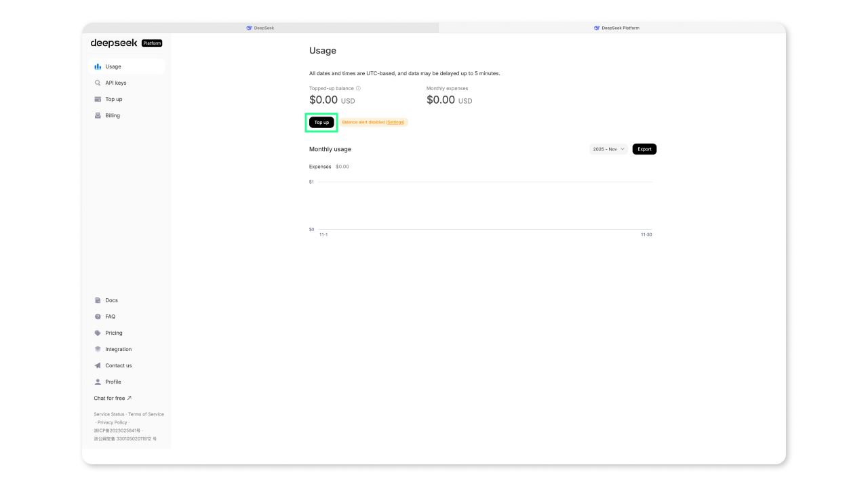Open Contact us via its paper-plane icon

click(98, 365)
